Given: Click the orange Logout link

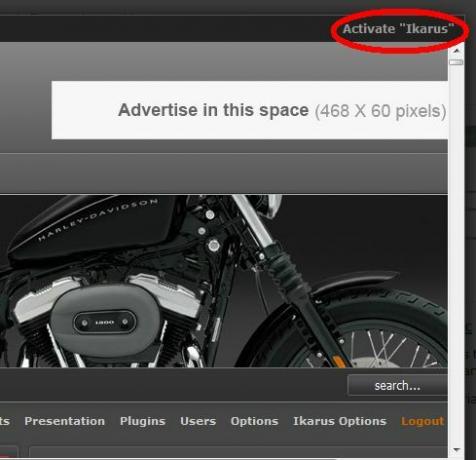Looking at the screenshot, I should click(422, 421).
